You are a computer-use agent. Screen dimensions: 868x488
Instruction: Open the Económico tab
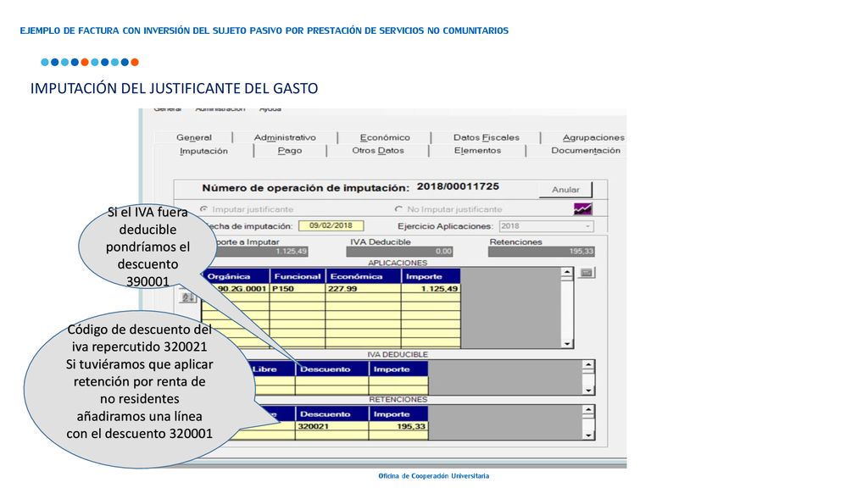point(385,137)
